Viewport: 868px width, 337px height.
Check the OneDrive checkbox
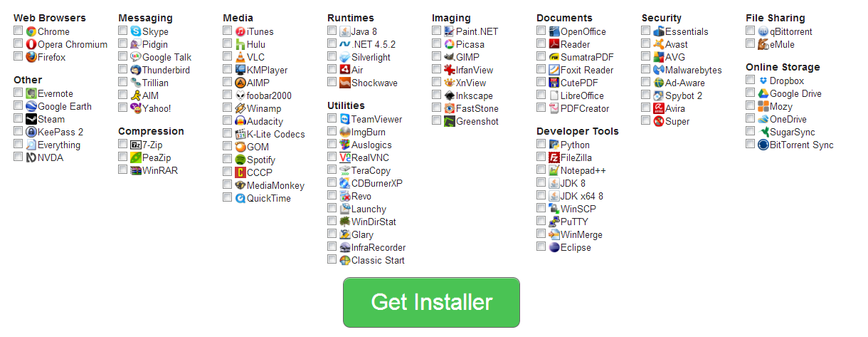tap(751, 118)
